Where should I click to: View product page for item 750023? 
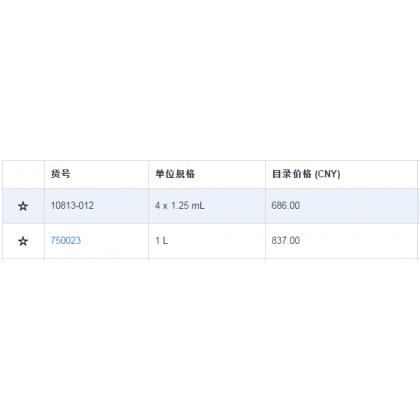[x=66, y=240]
